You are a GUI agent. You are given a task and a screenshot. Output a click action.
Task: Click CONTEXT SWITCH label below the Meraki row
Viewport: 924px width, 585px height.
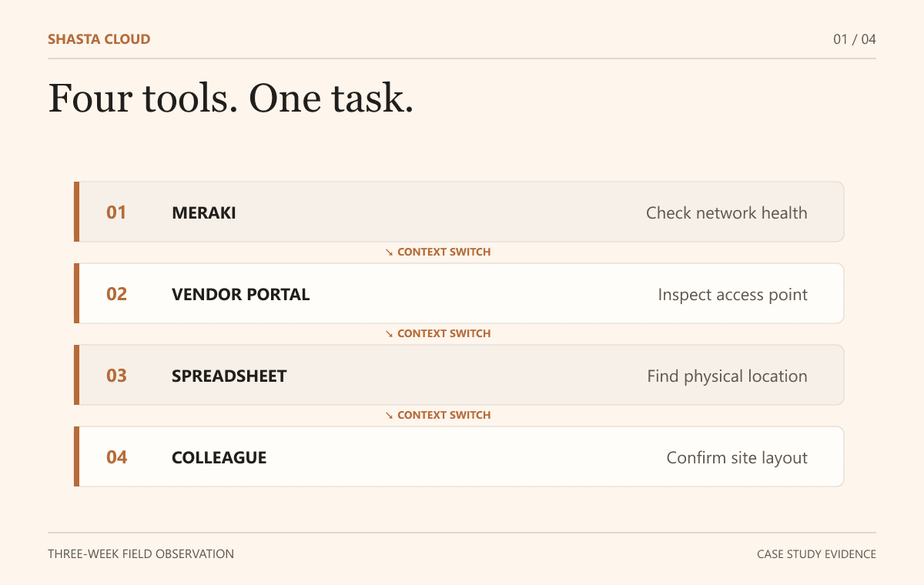pyautogui.click(x=438, y=252)
